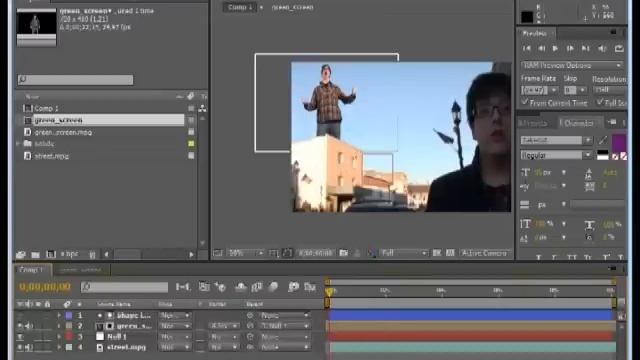Toggle visibility of green_screen layer

click(x=20, y=326)
